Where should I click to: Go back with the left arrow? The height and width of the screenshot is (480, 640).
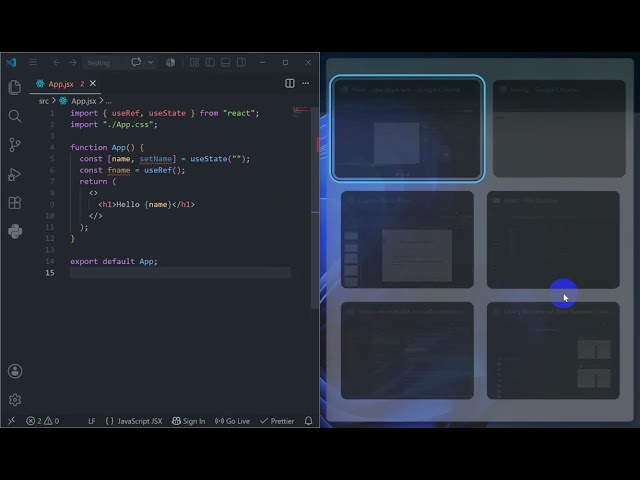[57, 62]
